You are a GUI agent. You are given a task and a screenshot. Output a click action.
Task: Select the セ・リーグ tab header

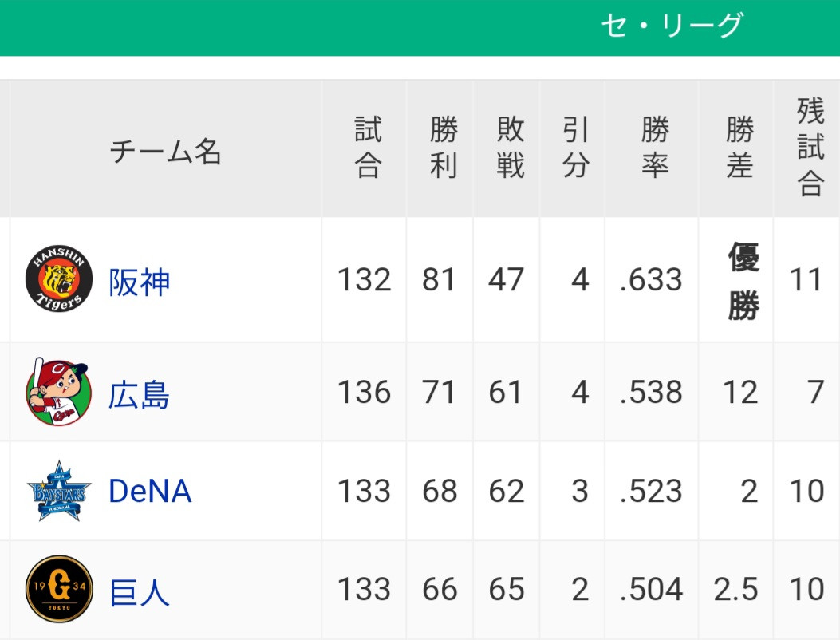pyautogui.click(x=672, y=26)
